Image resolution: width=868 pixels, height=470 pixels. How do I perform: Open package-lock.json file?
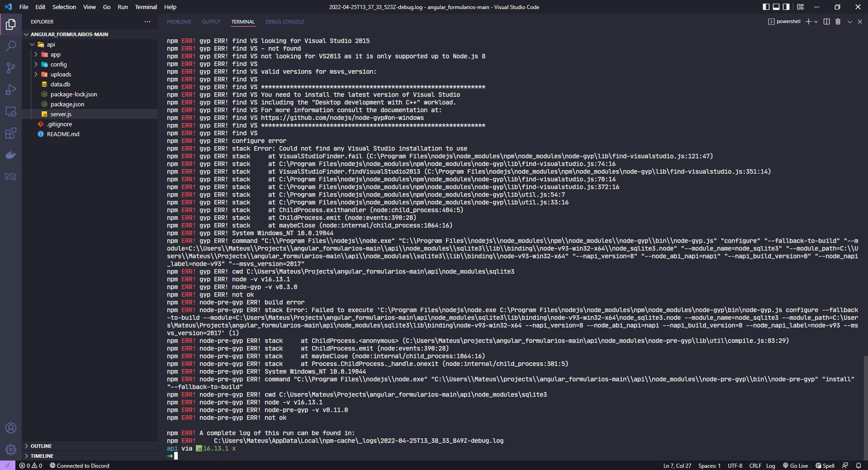pos(74,94)
